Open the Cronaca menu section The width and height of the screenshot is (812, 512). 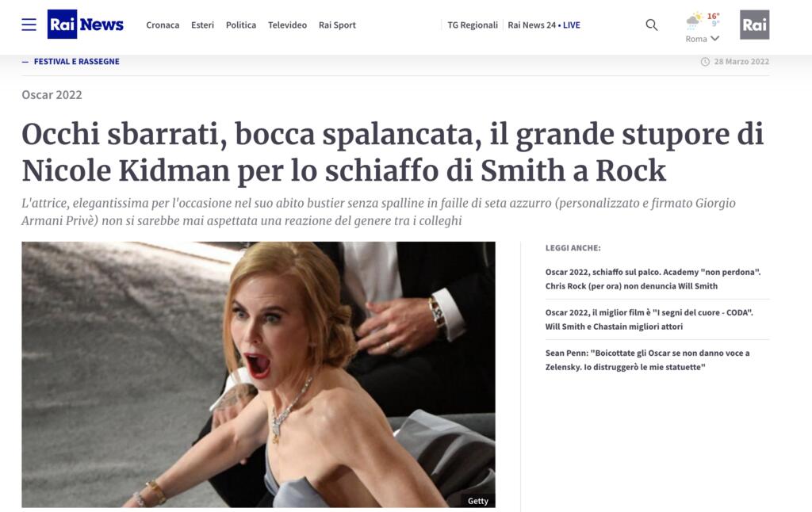163,25
